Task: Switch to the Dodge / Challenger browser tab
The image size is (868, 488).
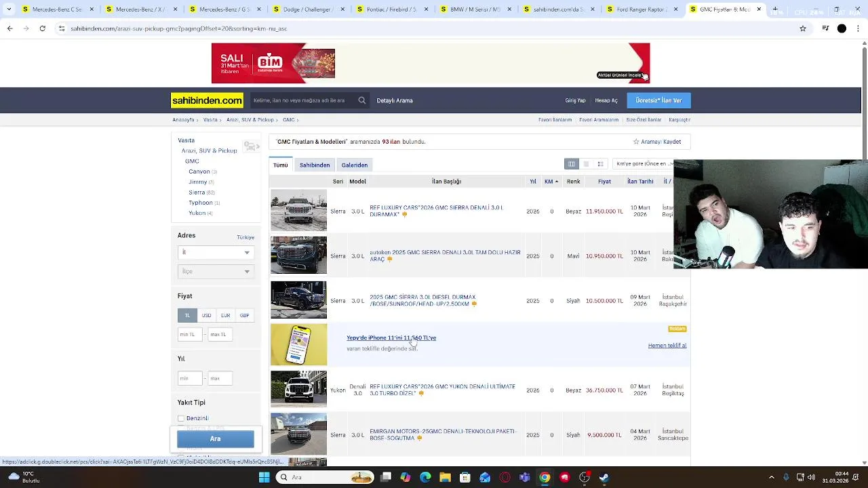Action: coord(309,9)
